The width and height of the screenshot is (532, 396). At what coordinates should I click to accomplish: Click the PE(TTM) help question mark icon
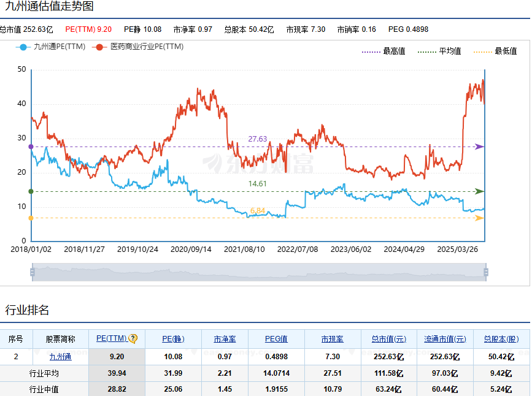pos(133,339)
